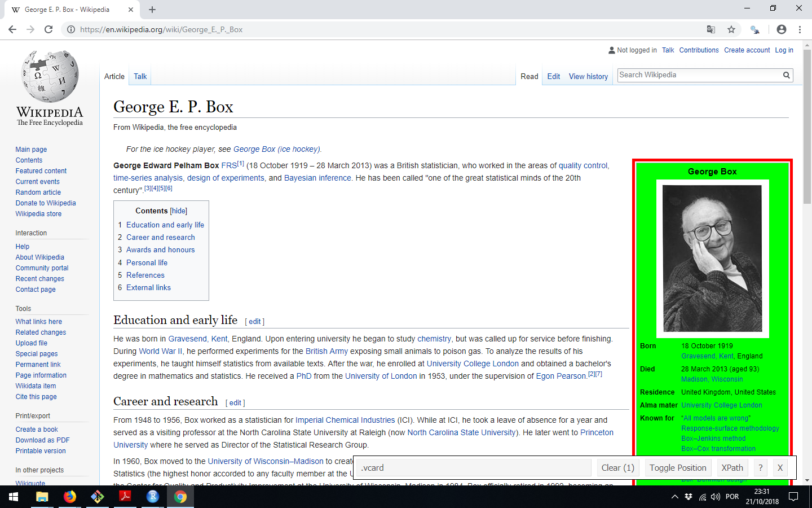The width and height of the screenshot is (812, 508).
Task: Bookmark this page with the star icon
Action: (x=731, y=29)
